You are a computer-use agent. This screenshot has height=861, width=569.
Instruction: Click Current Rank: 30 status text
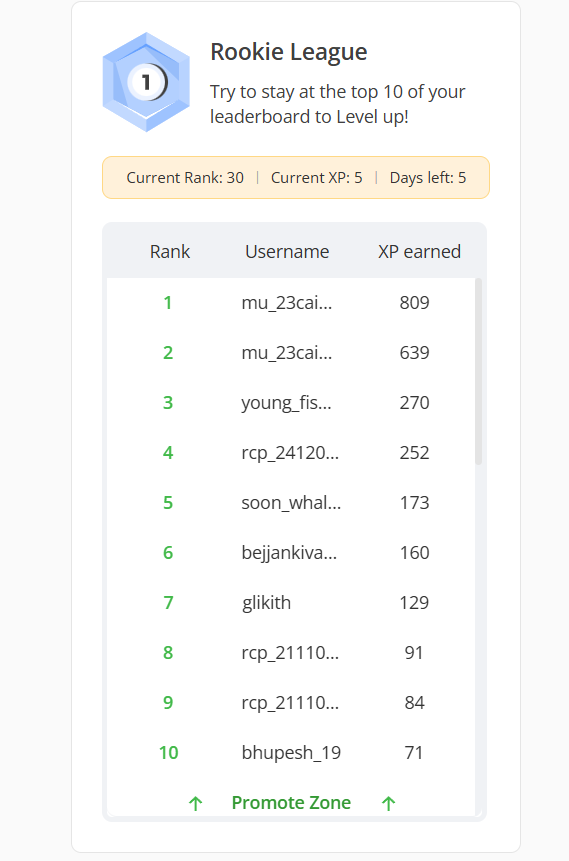point(185,178)
